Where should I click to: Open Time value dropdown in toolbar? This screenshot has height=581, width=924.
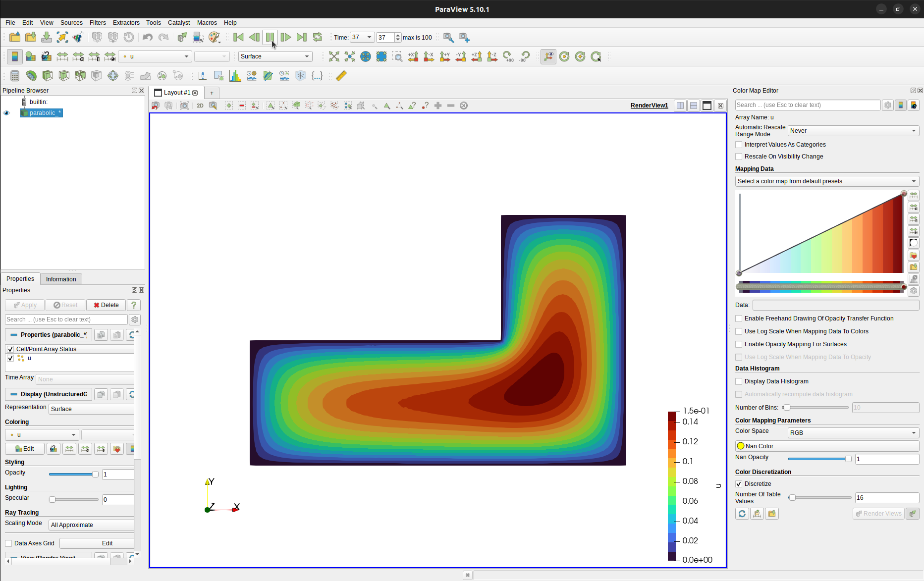pyautogui.click(x=362, y=37)
